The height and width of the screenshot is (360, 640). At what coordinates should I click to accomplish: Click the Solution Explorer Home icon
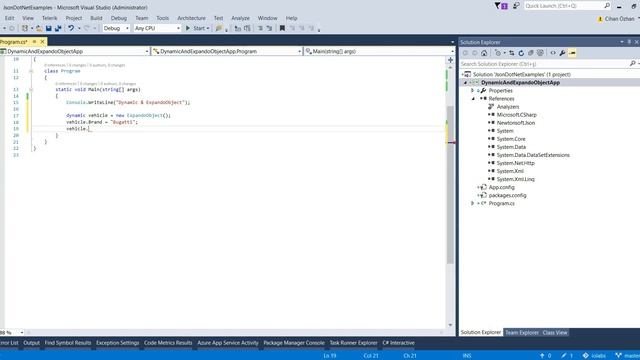click(484, 53)
